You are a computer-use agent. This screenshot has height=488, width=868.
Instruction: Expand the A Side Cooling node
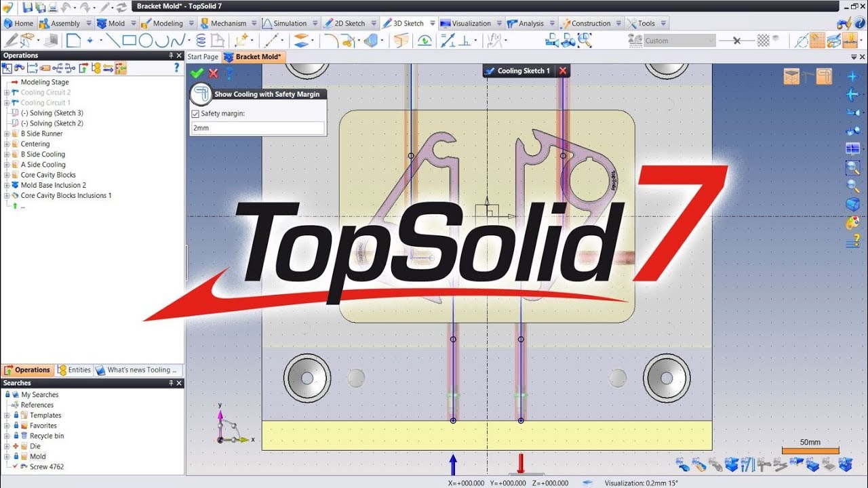[7, 165]
